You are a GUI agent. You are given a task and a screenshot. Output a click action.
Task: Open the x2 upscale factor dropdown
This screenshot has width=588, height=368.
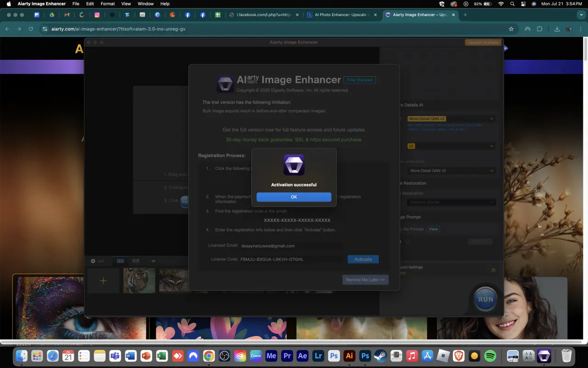(x=450, y=146)
